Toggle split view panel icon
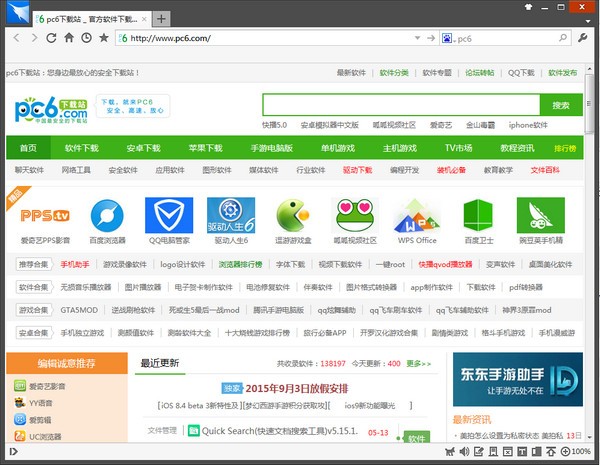The height and width of the screenshot is (465, 600). click(536, 452)
